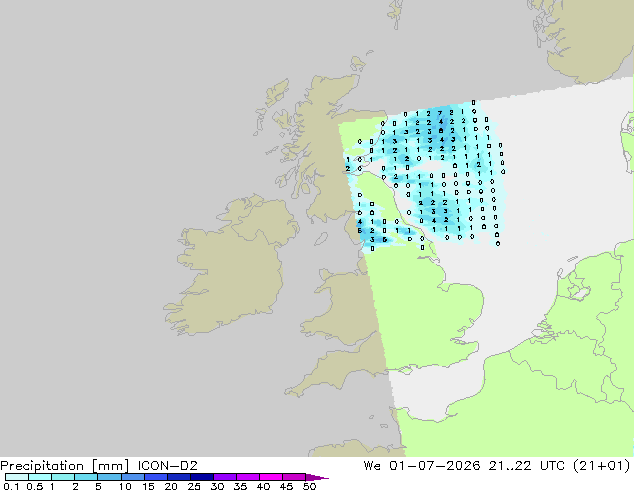Click the 1–2 mm legend color box
The height and width of the screenshot is (490, 634).
pos(63,477)
